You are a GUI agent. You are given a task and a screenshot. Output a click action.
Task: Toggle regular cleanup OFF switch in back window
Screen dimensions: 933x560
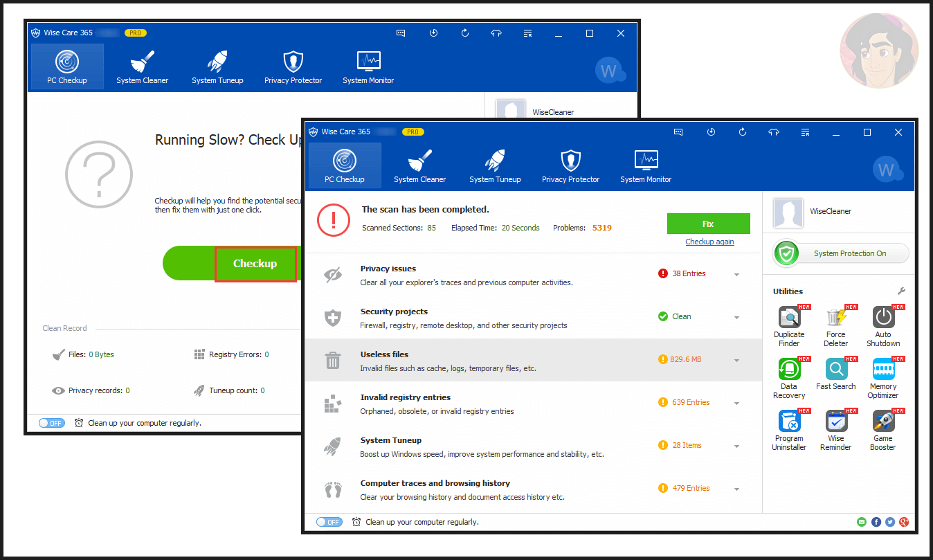pyautogui.click(x=52, y=423)
